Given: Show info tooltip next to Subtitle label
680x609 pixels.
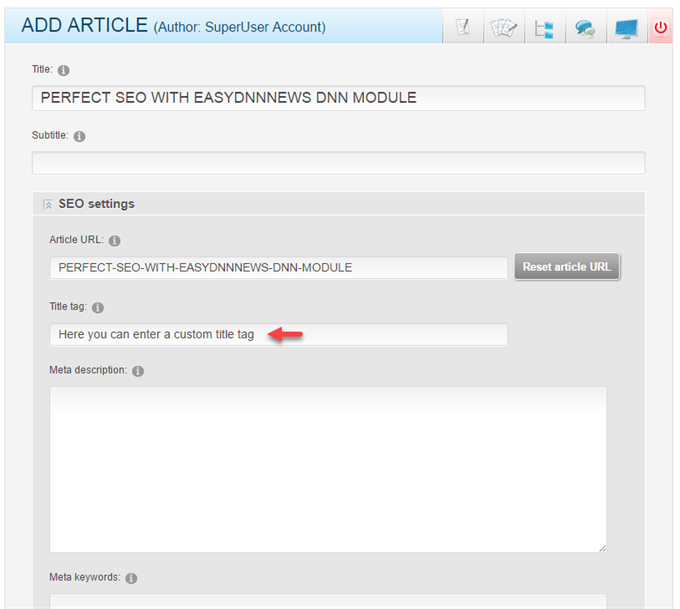Looking at the screenshot, I should coord(79,136).
